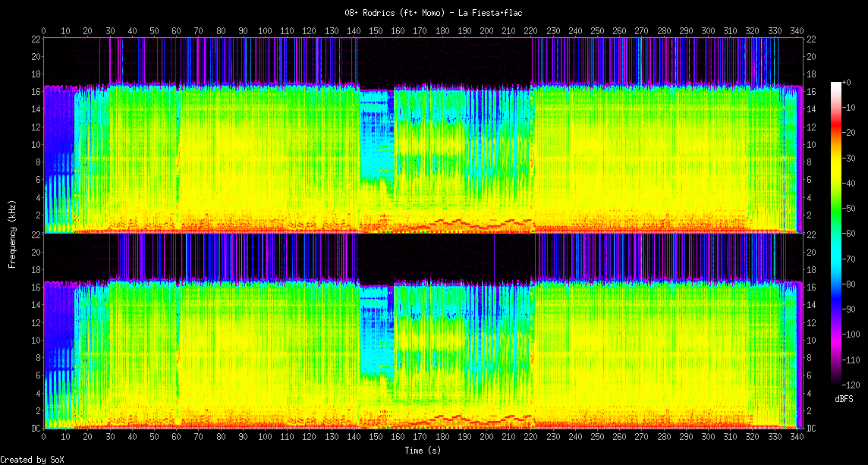This screenshot has width=868, height=465.
Task: Select the 100 mark on the bottom time axis
Action: pos(265,438)
